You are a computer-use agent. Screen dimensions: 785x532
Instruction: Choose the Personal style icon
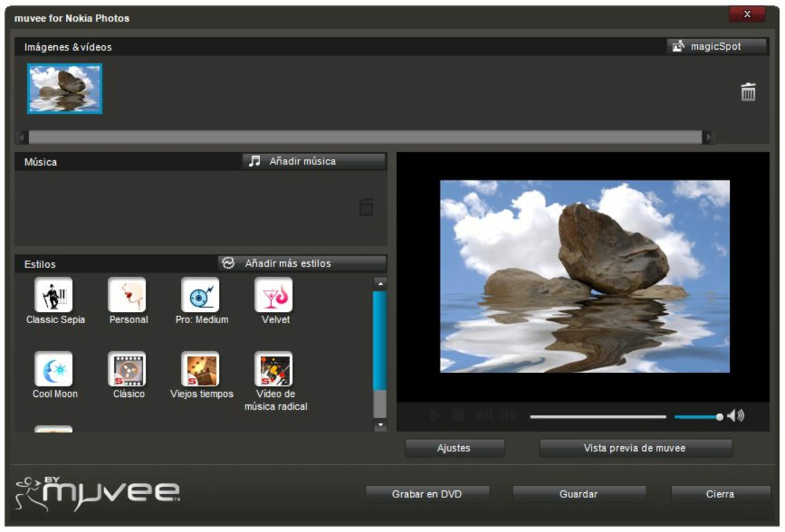(x=127, y=295)
